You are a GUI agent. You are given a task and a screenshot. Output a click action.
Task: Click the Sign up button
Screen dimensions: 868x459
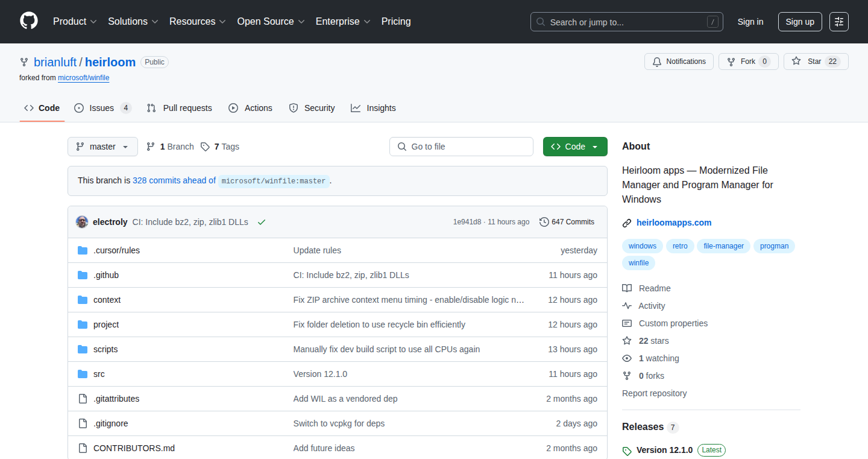click(800, 22)
